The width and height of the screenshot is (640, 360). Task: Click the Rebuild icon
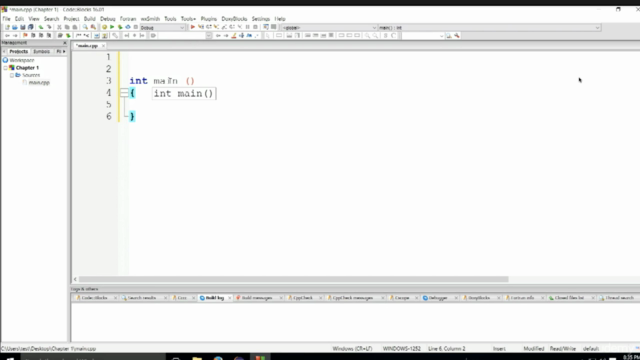[128, 27]
